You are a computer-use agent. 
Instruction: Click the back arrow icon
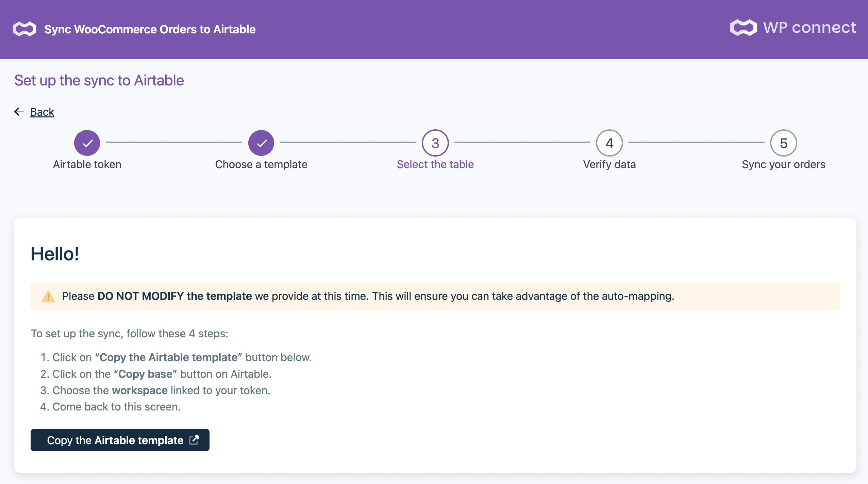point(19,112)
